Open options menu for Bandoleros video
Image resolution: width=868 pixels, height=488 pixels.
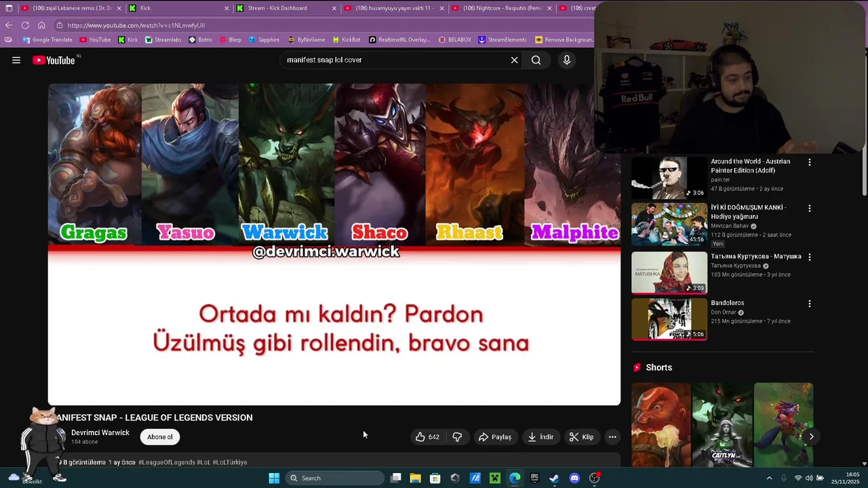coord(809,304)
